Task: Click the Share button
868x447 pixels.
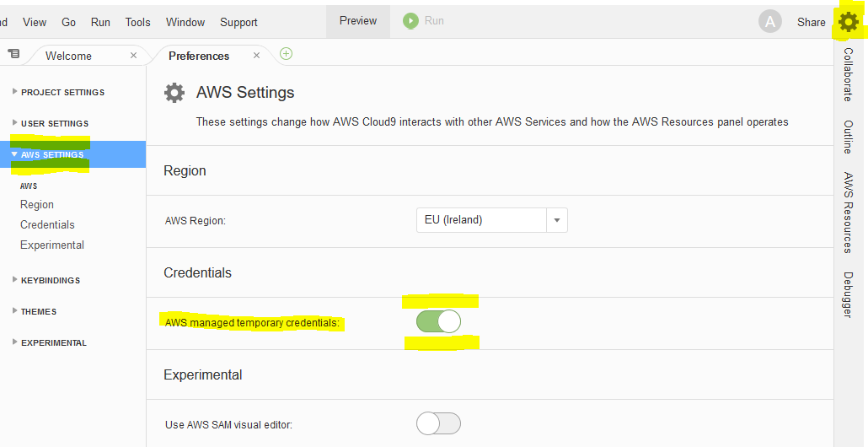Action: tap(811, 22)
